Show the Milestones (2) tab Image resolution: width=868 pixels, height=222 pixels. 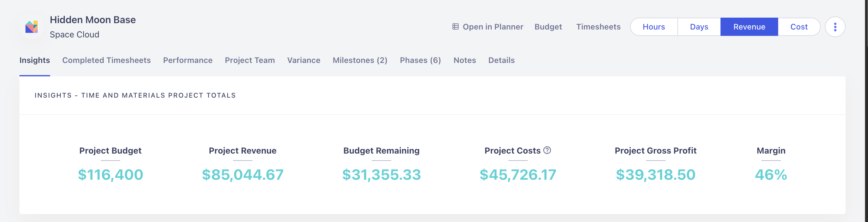pyautogui.click(x=360, y=61)
